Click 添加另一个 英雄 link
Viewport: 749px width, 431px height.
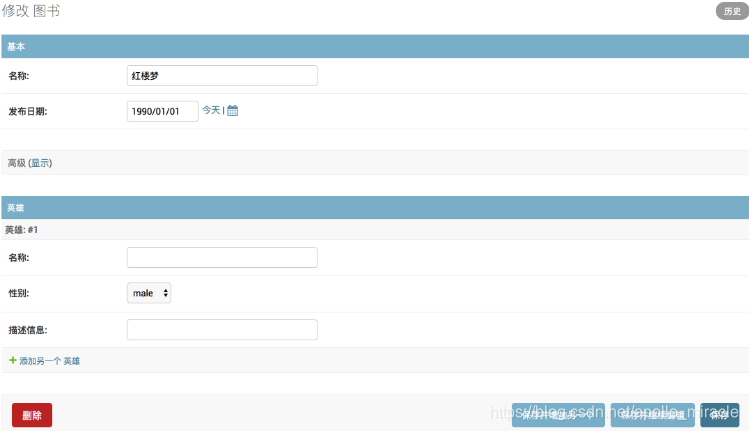point(50,361)
